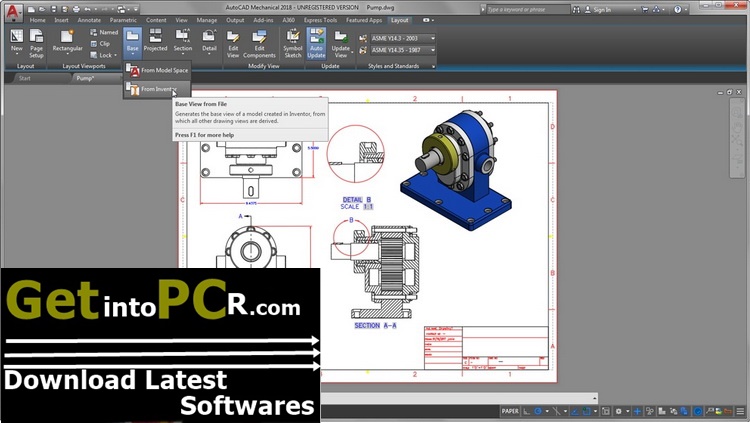Click the Edit Components tool

point(259,44)
